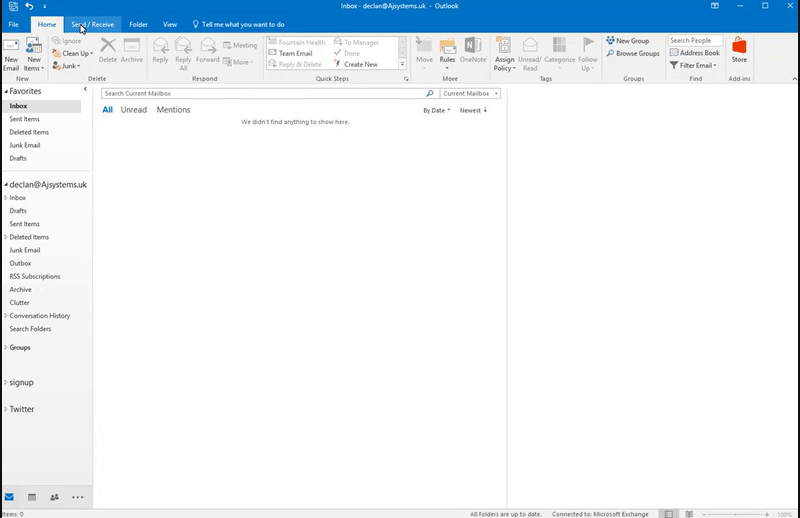Open the Junk Email folder under Favorites

tap(25, 145)
